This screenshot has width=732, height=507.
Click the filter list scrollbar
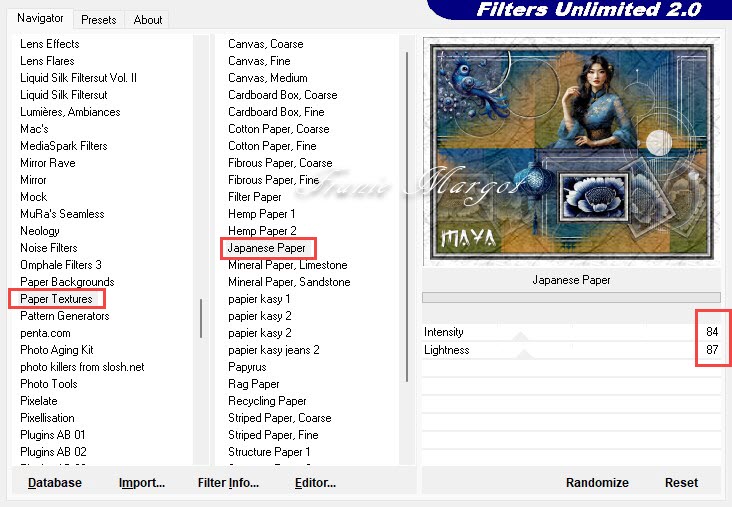click(x=407, y=217)
